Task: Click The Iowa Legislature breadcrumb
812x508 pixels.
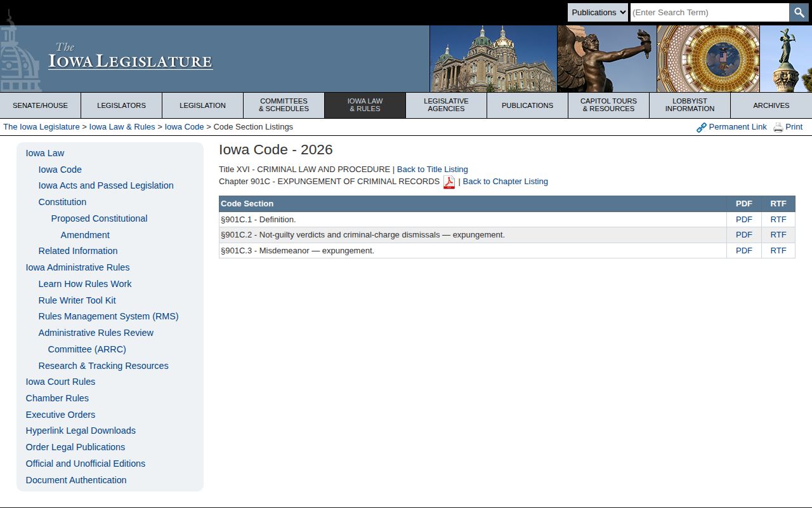Action: coord(42,127)
